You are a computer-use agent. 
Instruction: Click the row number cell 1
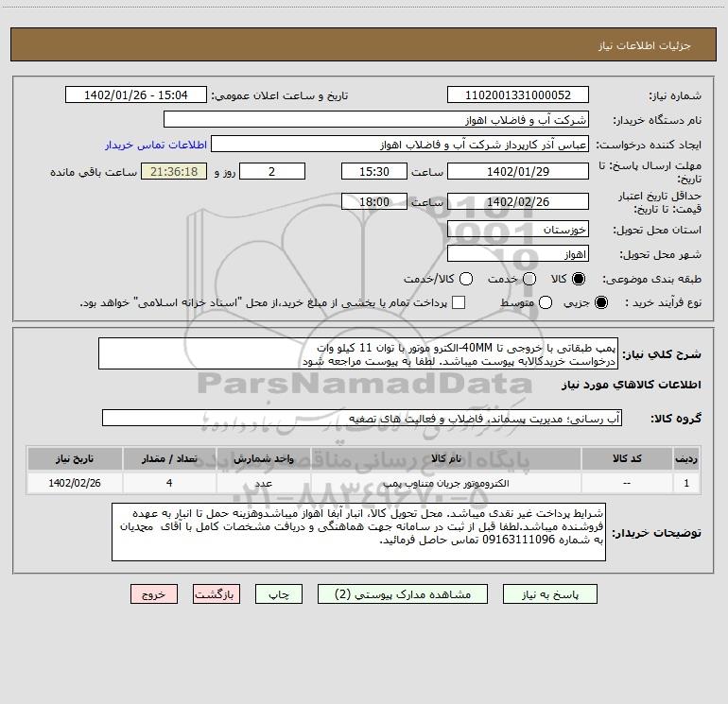click(x=686, y=483)
